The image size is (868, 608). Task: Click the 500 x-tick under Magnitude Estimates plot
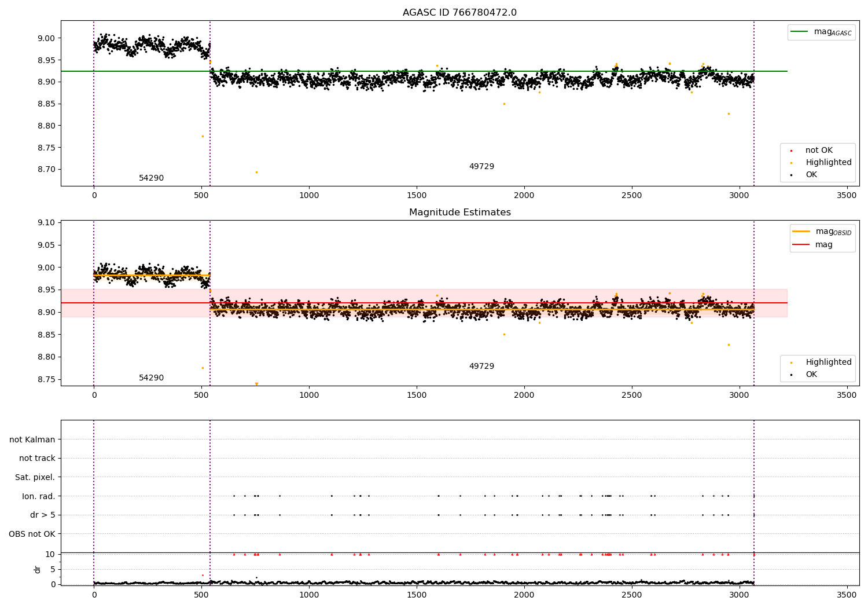pos(201,395)
